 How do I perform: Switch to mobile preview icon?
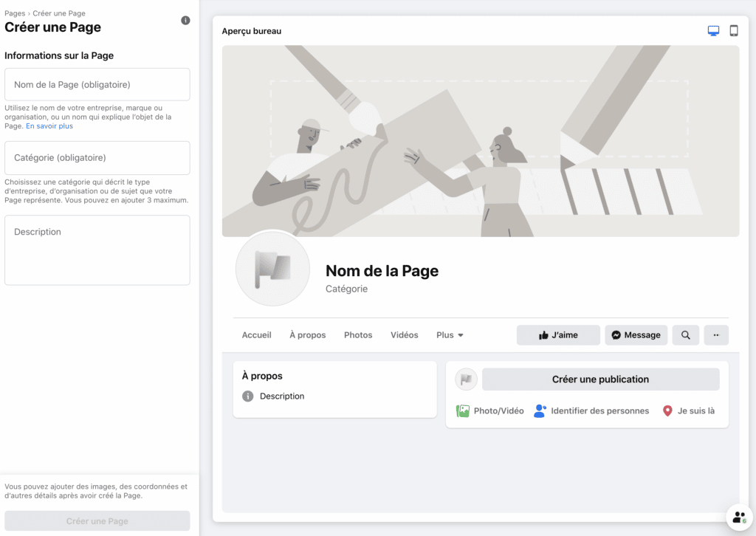coord(734,31)
